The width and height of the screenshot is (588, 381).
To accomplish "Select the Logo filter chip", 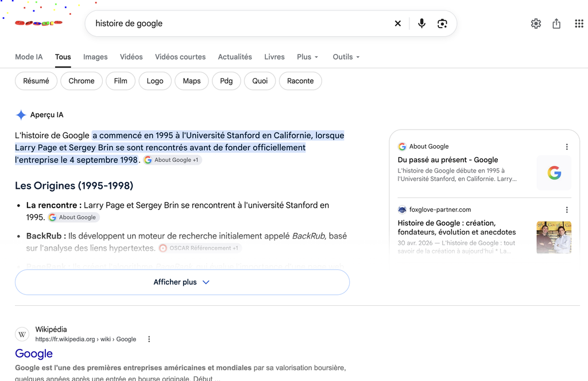I will point(155,81).
